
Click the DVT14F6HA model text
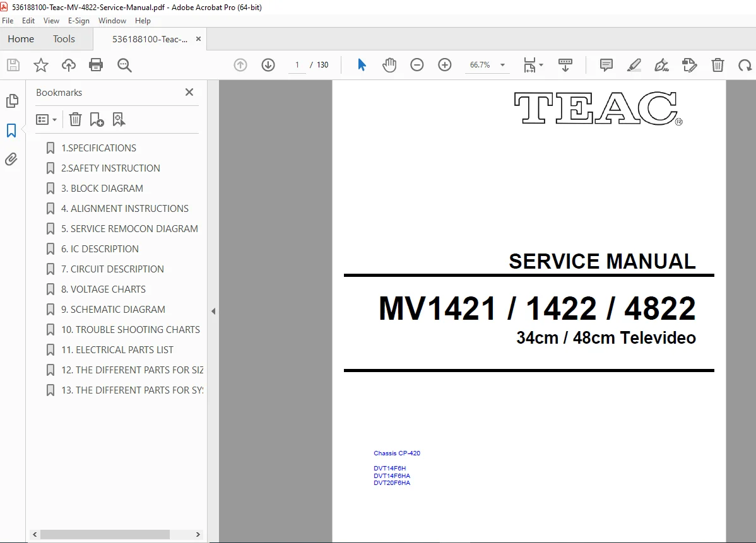pos(392,476)
